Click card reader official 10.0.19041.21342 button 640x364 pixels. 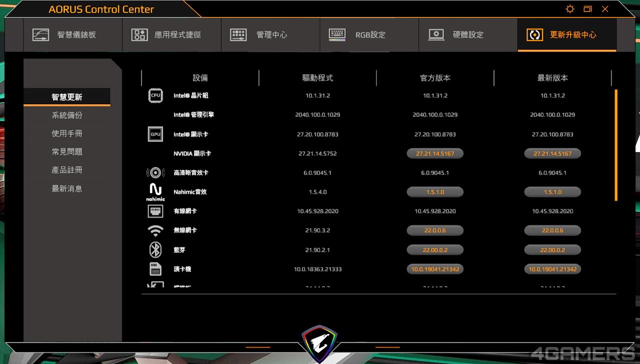pyautogui.click(x=435, y=269)
